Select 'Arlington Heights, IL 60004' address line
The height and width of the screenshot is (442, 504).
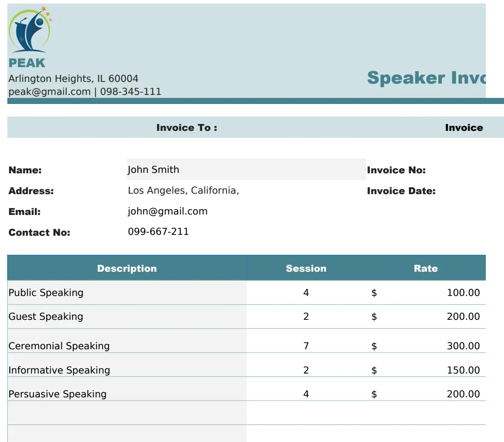tap(73, 78)
